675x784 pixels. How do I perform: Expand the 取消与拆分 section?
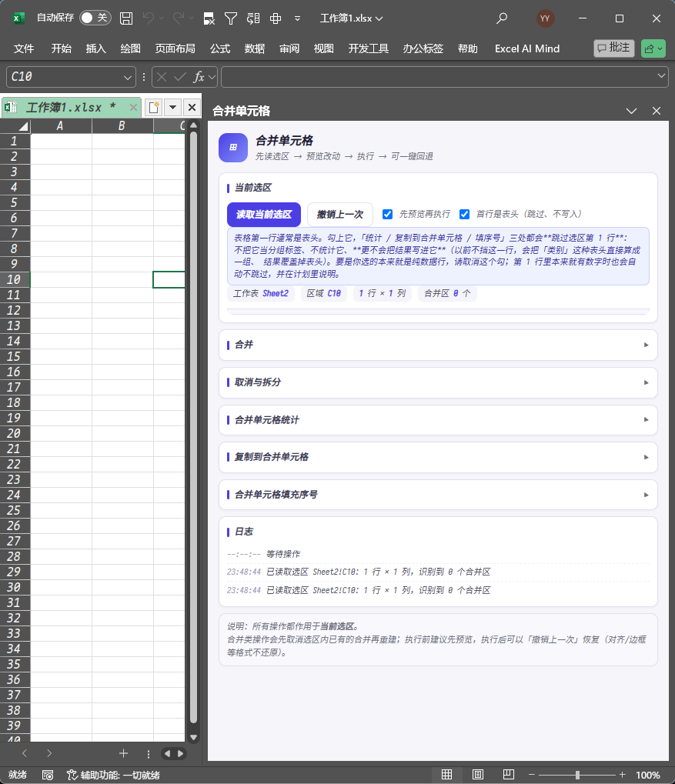point(438,382)
